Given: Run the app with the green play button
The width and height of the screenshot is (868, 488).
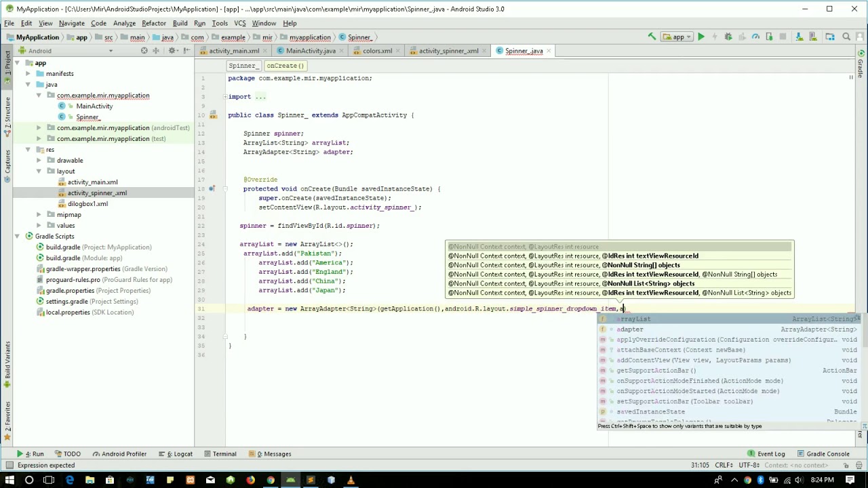Looking at the screenshot, I should 701,37.
